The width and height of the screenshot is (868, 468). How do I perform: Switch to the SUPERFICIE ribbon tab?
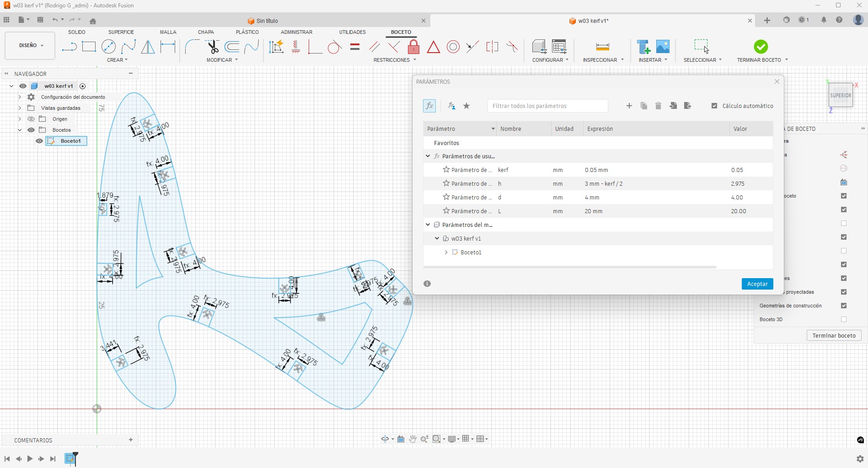pos(121,32)
